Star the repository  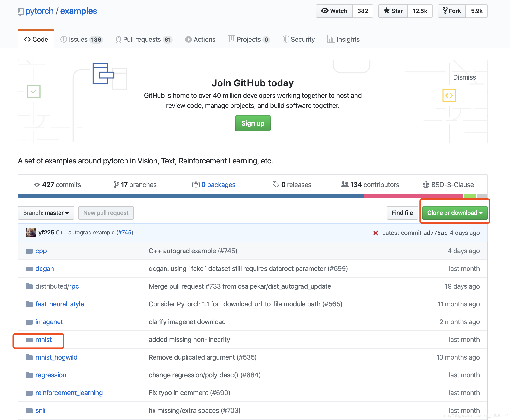pos(393,11)
